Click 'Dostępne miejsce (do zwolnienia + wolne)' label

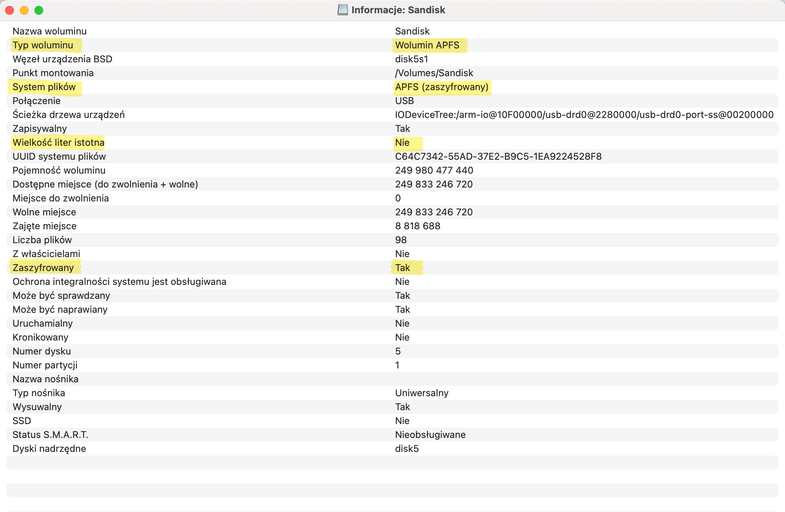(x=105, y=184)
